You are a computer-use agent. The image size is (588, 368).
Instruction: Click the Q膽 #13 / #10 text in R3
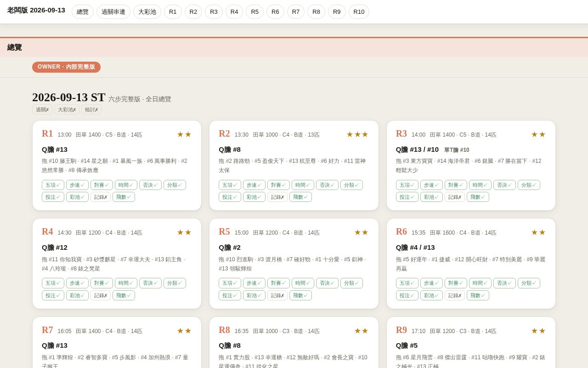pyautogui.click(x=417, y=149)
